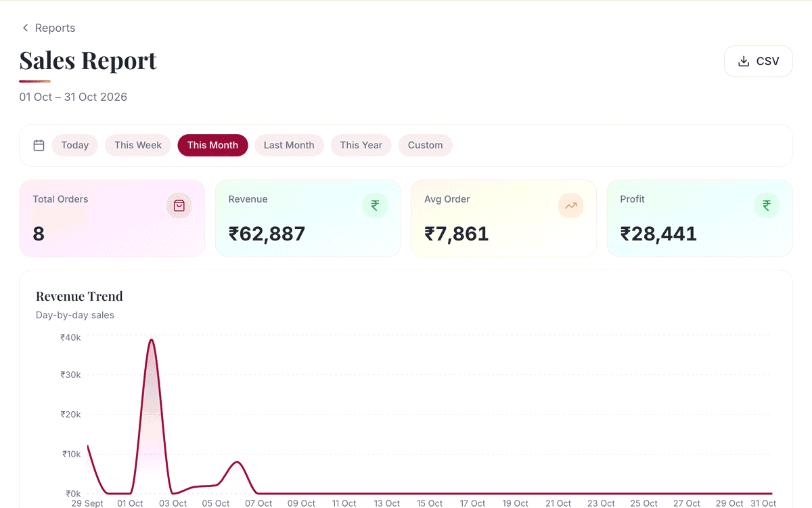The image size is (812, 508).
Task: Click the ₹30k axis label
Action: [x=70, y=375]
